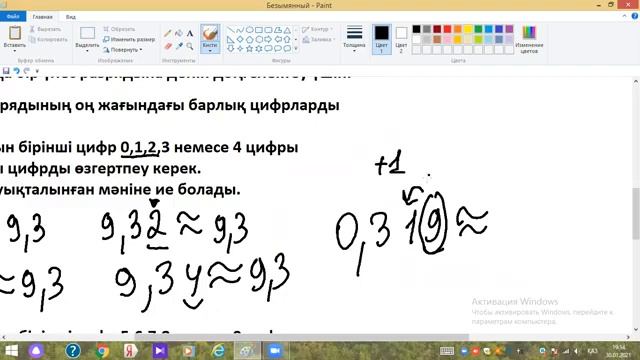Choose the straight line shape
The height and width of the screenshot is (360, 640).
pyautogui.click(x=231, y=30)
